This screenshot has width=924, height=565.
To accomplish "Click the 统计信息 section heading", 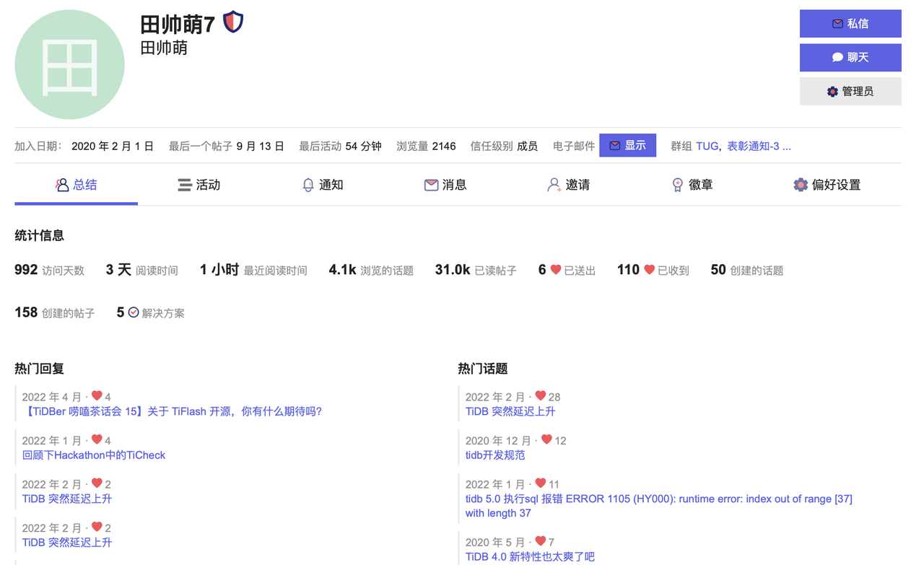I will click(x=39, y=235).
